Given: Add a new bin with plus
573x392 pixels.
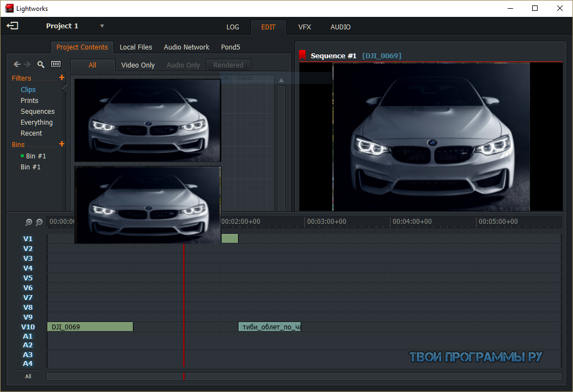Looking at the screenshot, I should [x=62, y=144].
